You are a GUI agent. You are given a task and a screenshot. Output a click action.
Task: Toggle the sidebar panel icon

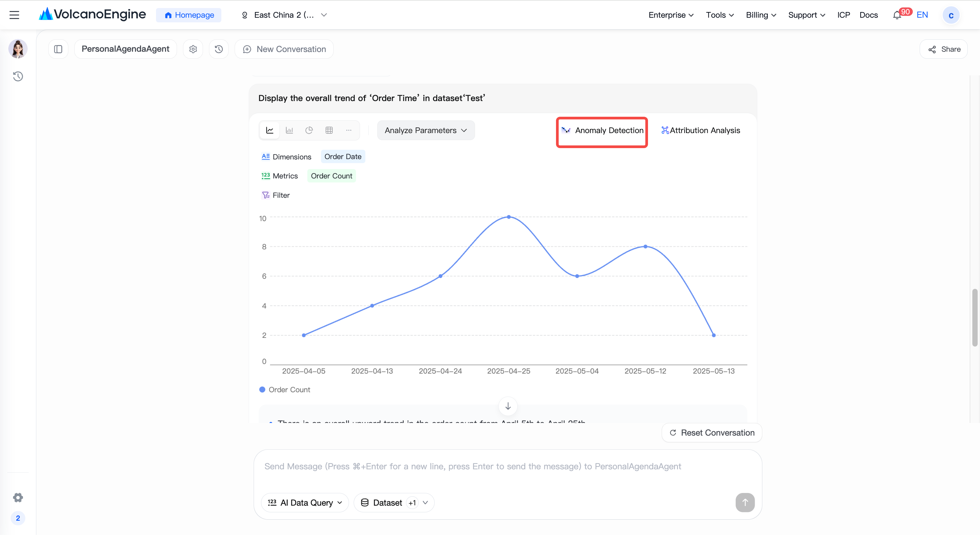pos(58,49)
